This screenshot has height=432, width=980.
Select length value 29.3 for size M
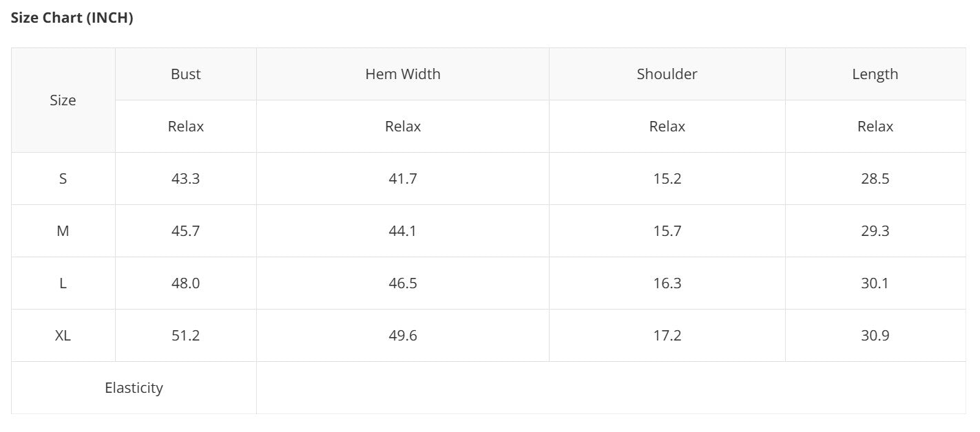[x=875, y=231]
